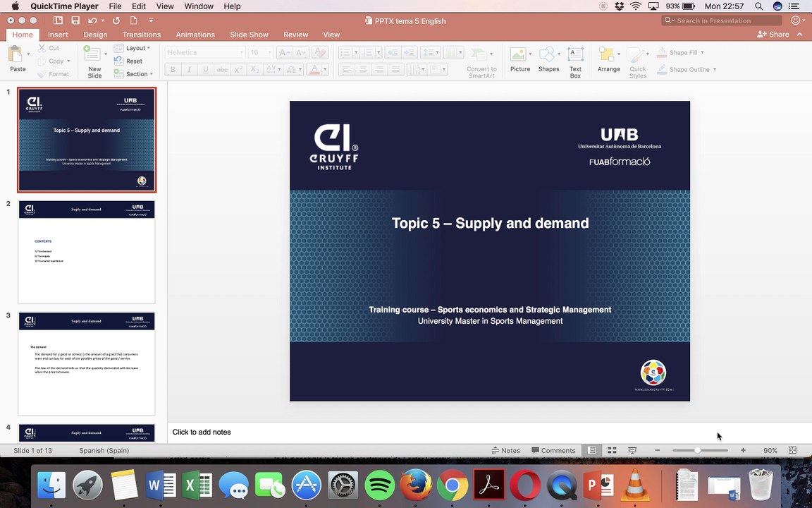Click the save disk icon in title bar

pyautogui.click(x=75, y=20)
